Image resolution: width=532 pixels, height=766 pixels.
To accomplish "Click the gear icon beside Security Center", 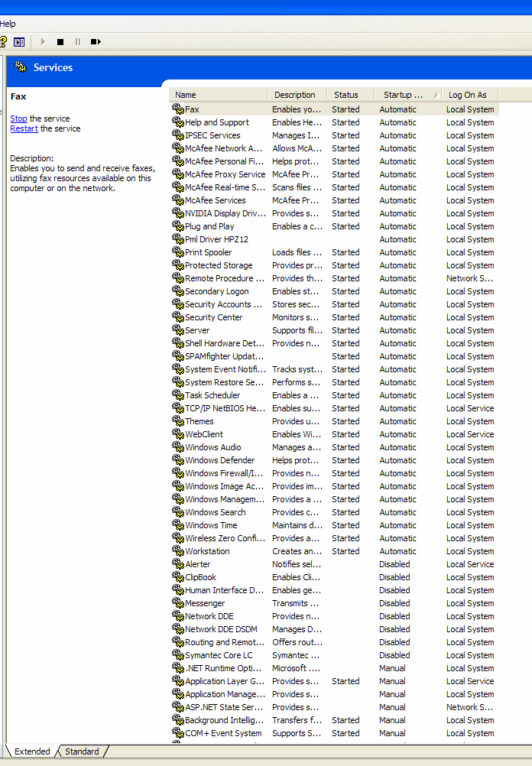I will (178, 316).
